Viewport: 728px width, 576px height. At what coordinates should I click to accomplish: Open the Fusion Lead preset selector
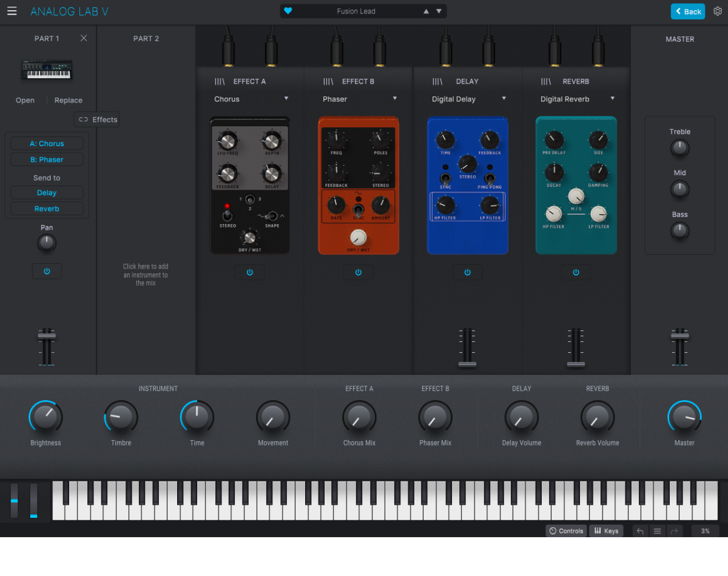pos(356,11)
